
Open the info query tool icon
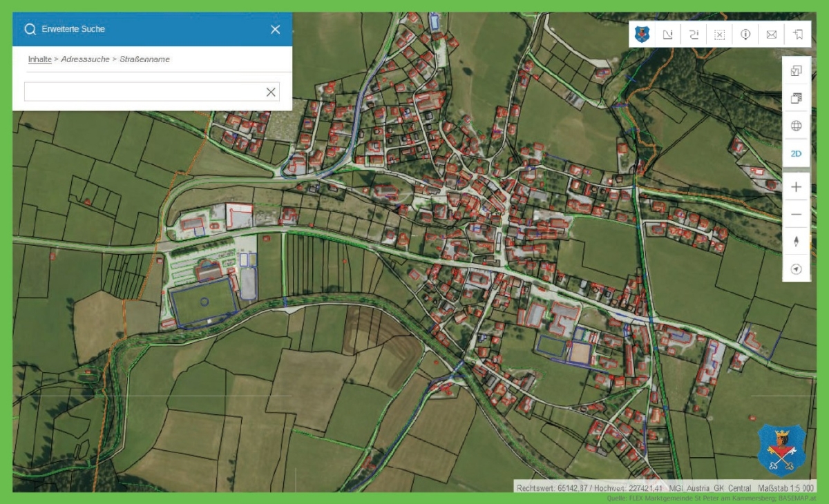point(745,34)
